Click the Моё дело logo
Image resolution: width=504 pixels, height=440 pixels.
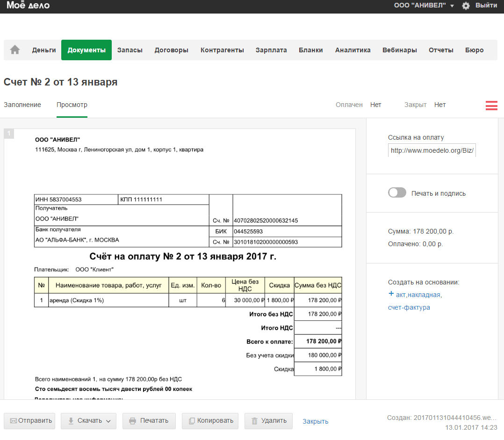coord(28,6)
